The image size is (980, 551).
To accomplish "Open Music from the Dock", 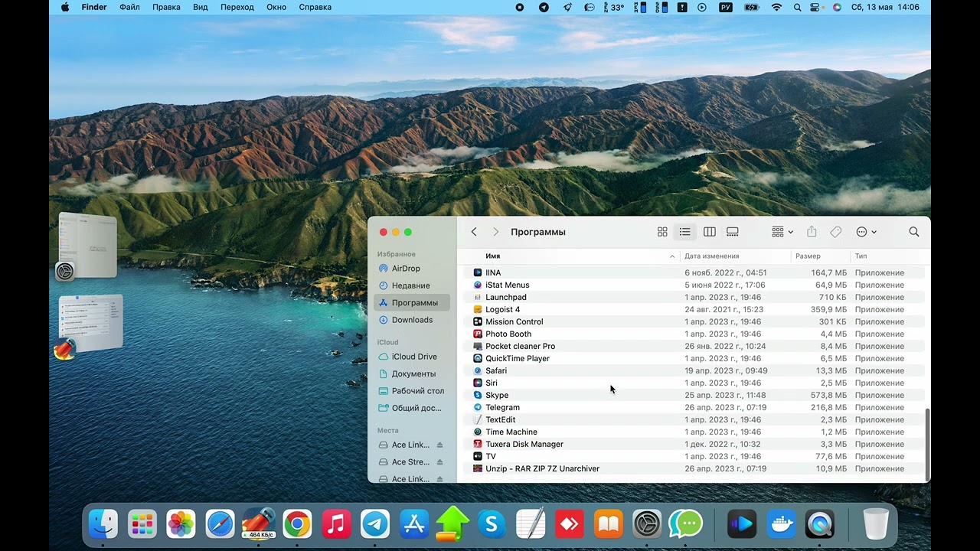I will coord(336,524).
